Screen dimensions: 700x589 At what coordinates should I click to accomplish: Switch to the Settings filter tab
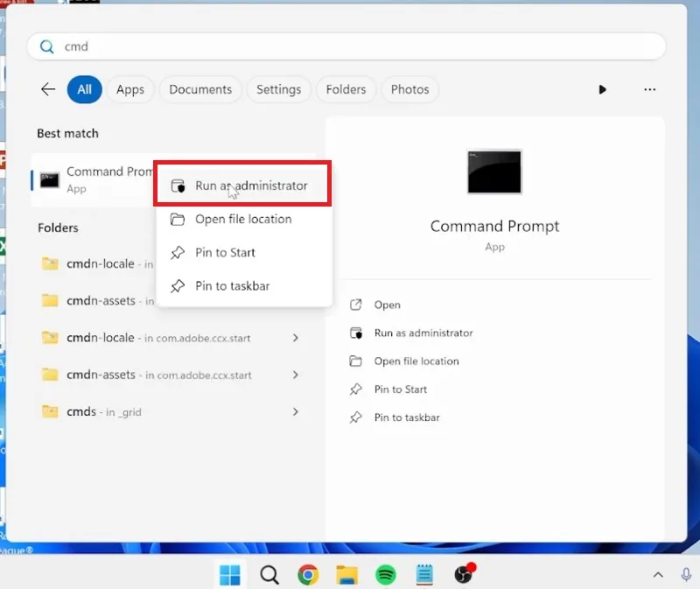[278, 89]
